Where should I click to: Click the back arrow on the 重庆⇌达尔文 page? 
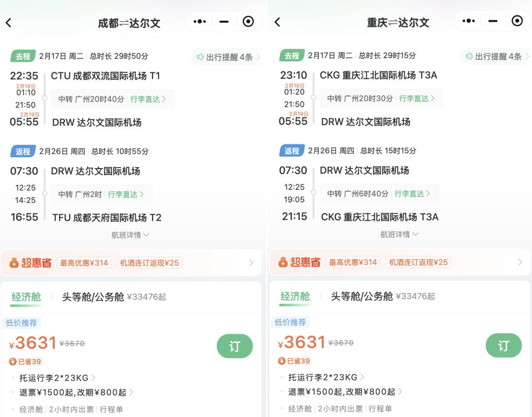pos(278,22)
